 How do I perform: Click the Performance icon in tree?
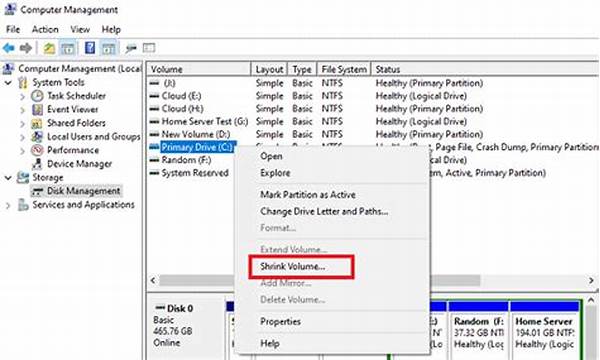[x=37, y=150]
